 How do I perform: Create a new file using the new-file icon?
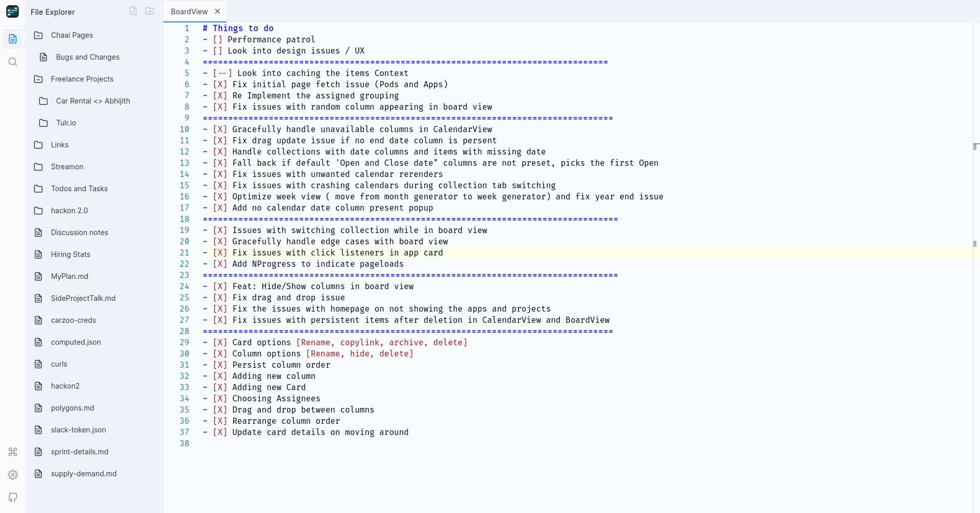[133, 10]
